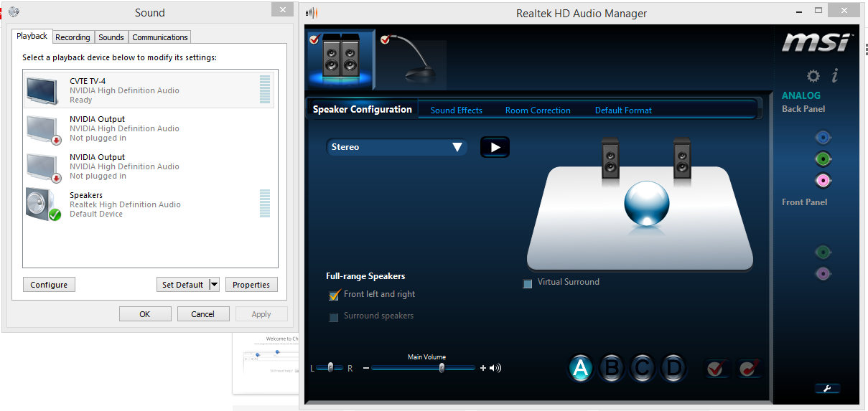Select the CVTE TV-4 playback device

coord(149,90)
